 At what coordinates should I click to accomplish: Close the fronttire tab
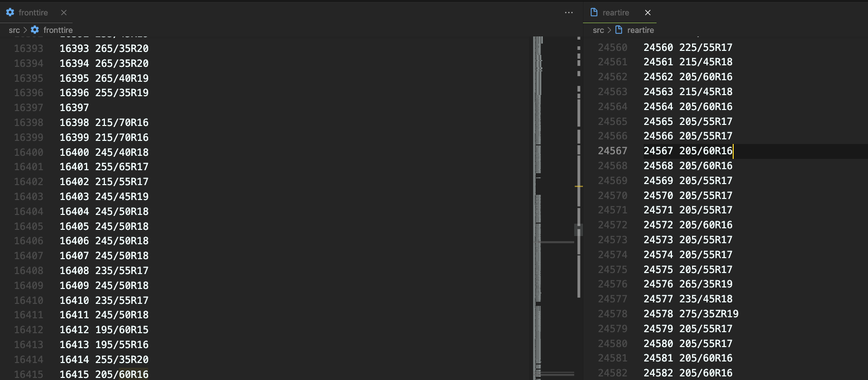tap(64, 12)
